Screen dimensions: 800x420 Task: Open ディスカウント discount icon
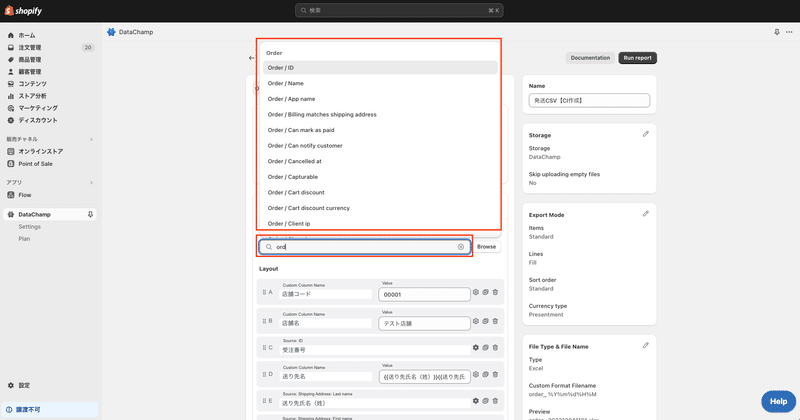tap(11, 120)
